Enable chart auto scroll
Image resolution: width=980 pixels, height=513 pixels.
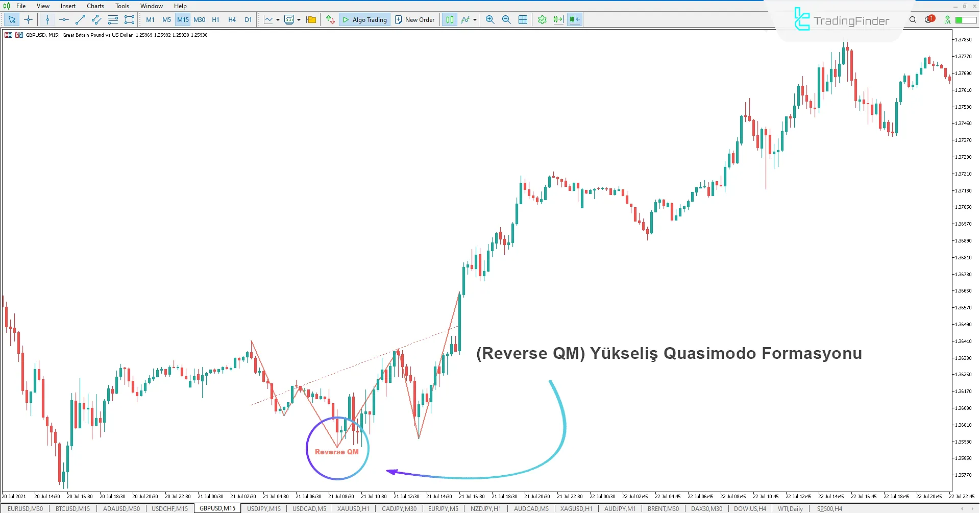(558, 19)
